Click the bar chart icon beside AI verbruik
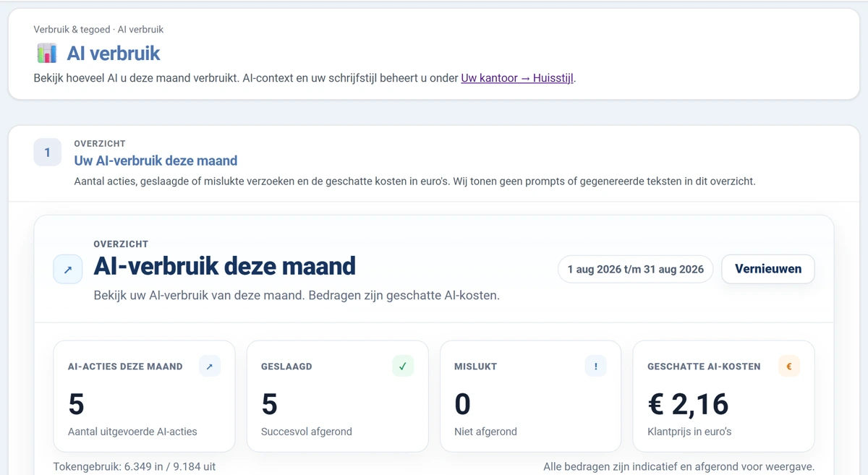868x475 pixels. coord(46,53)
